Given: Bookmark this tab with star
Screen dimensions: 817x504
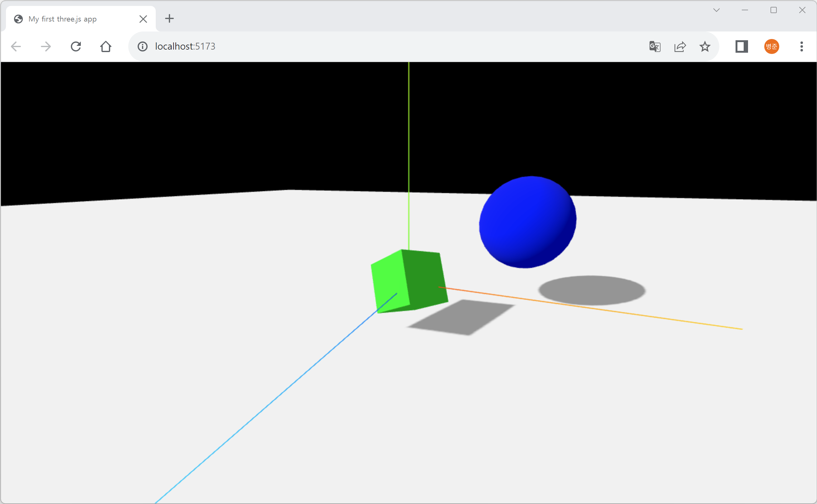Looking at the screenshot, I should point(705,46).
